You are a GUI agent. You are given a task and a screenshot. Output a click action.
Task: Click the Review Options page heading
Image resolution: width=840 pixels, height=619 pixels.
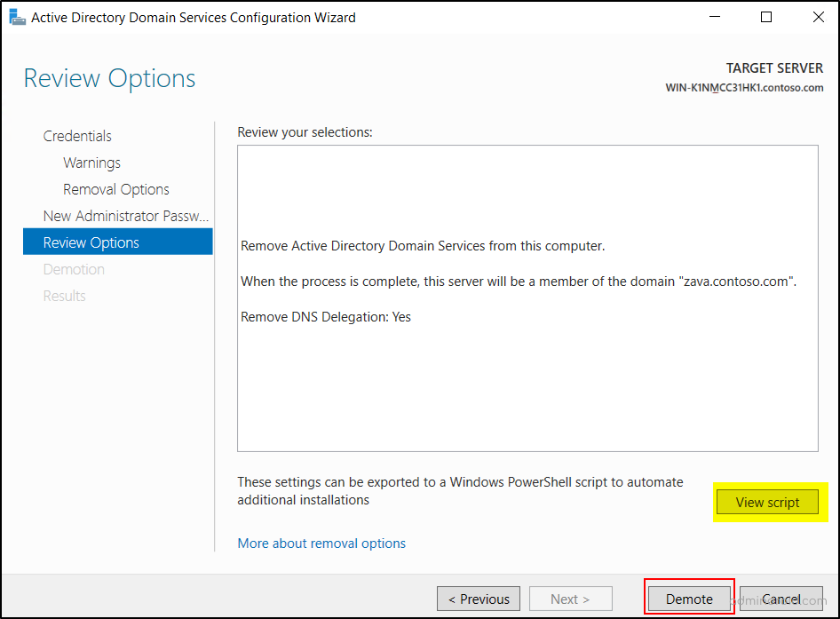109,78
